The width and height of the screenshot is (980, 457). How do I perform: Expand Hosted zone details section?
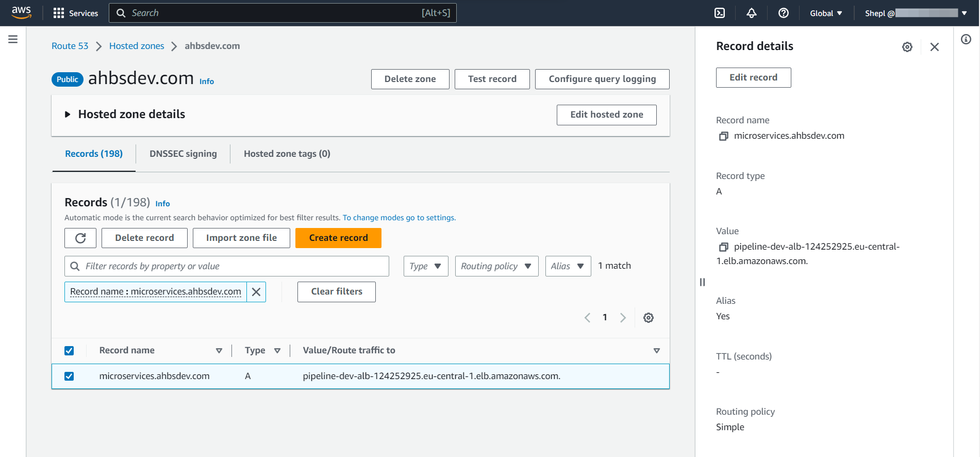pyautogui.click(x=68, y=115)
